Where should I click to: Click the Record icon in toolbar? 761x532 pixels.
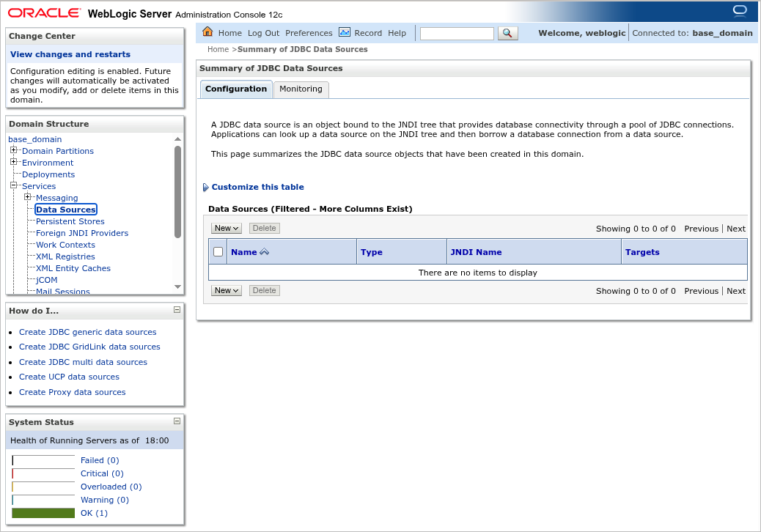pos(345,32)
